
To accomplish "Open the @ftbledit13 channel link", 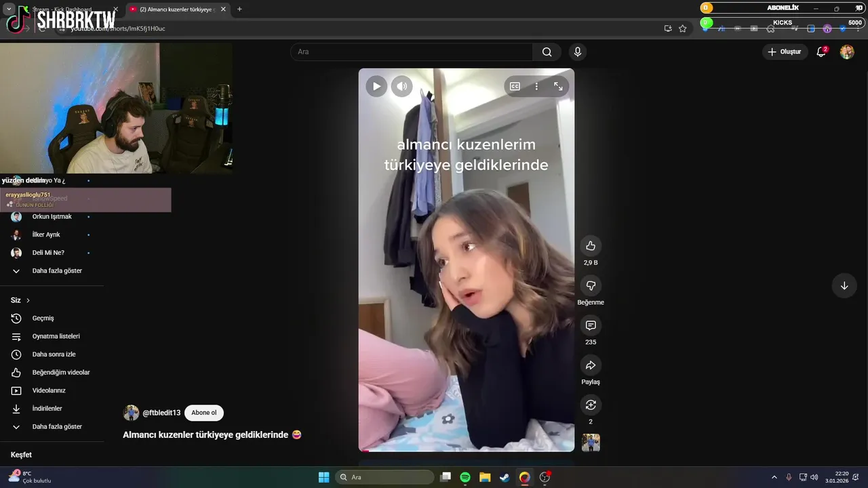I will click(161, 413).
